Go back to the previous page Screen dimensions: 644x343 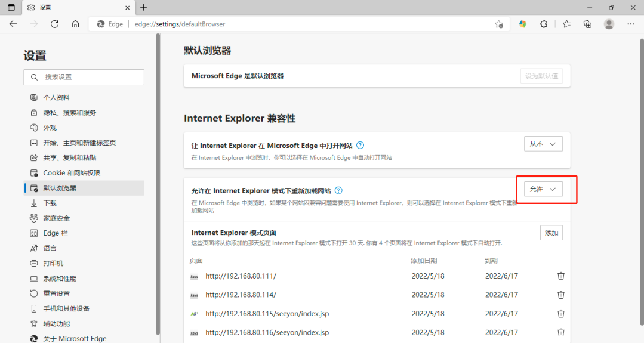(13, 24)
